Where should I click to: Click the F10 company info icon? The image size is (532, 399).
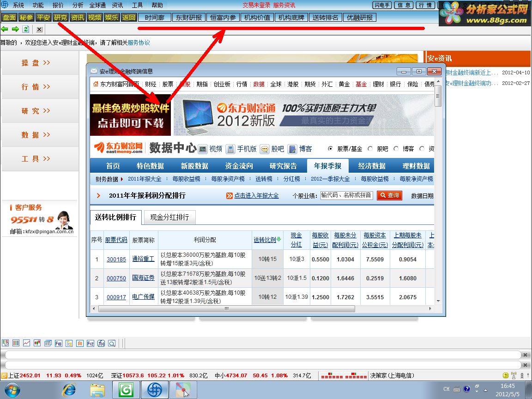(x=58, y=343)
